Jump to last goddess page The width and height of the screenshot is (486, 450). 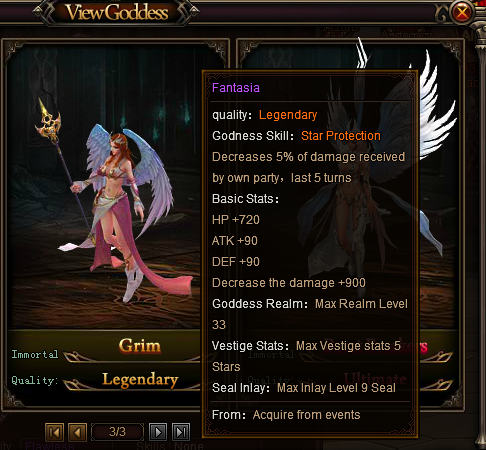click(x=181, y=432)
